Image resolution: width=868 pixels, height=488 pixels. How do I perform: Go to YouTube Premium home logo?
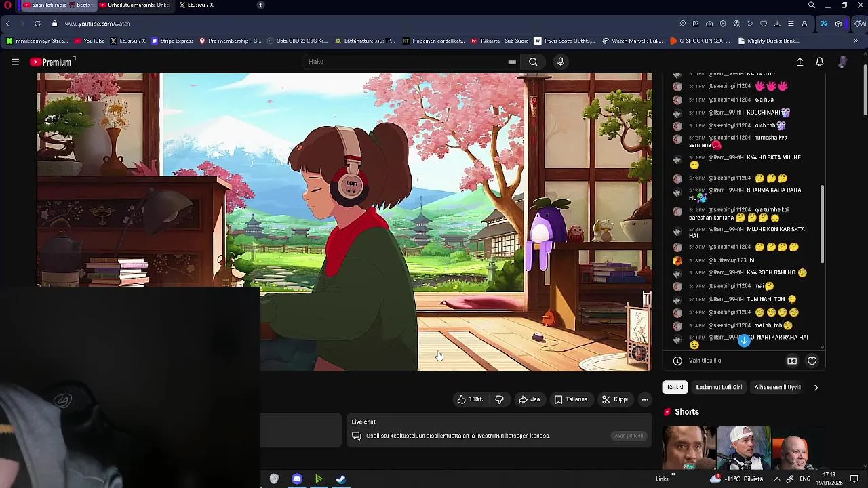pyautogui.click(x=52, y=62)
